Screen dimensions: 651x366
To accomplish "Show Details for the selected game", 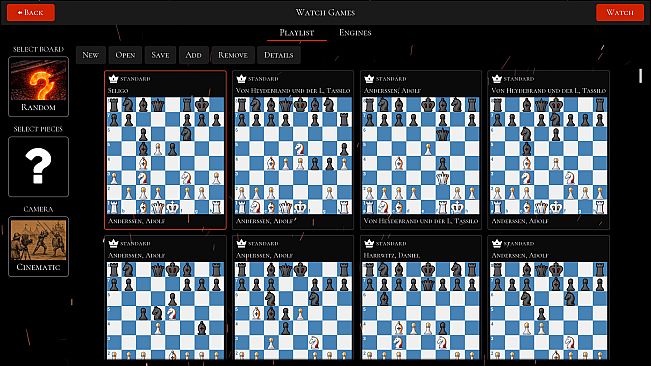I will (279, 55).
